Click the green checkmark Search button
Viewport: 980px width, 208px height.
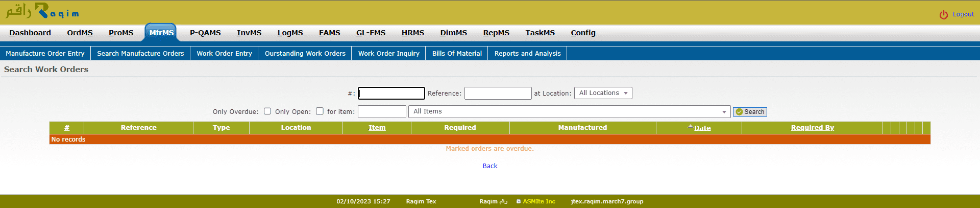[749, 112]
